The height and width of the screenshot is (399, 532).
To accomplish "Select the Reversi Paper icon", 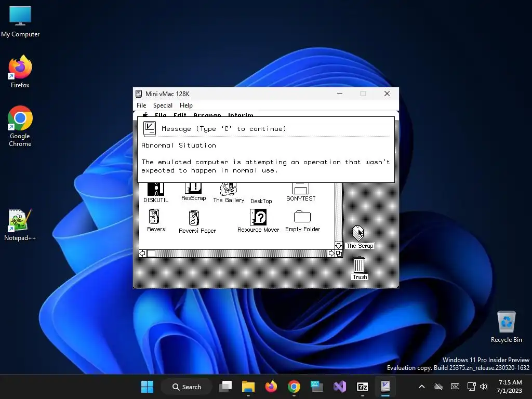I will click(x=194, y=218).
